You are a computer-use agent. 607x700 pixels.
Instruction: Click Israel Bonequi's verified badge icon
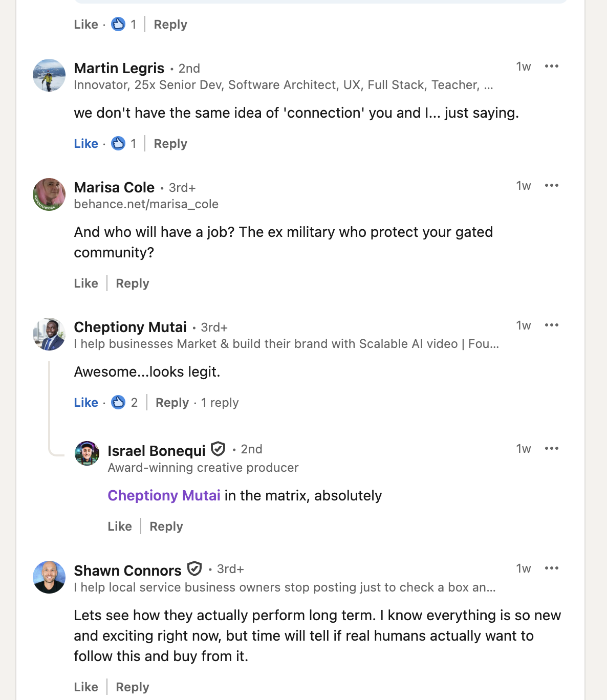(x=219, y=449)
